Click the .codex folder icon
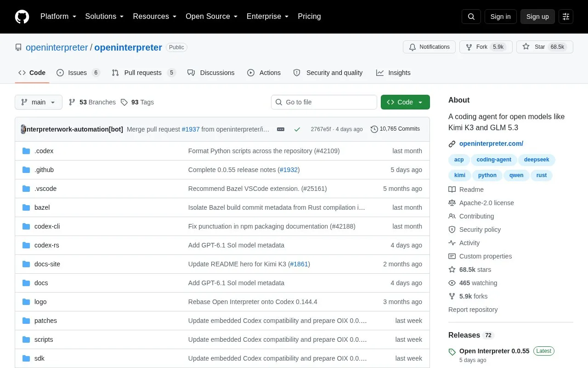Viewport: 588px width, 368px height. [x=26, y=151]
